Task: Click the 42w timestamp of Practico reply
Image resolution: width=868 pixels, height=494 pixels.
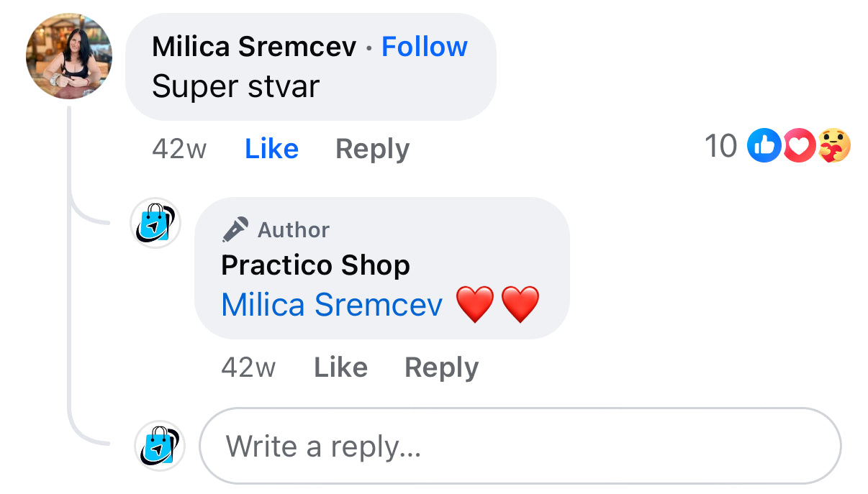Action: 248,367
